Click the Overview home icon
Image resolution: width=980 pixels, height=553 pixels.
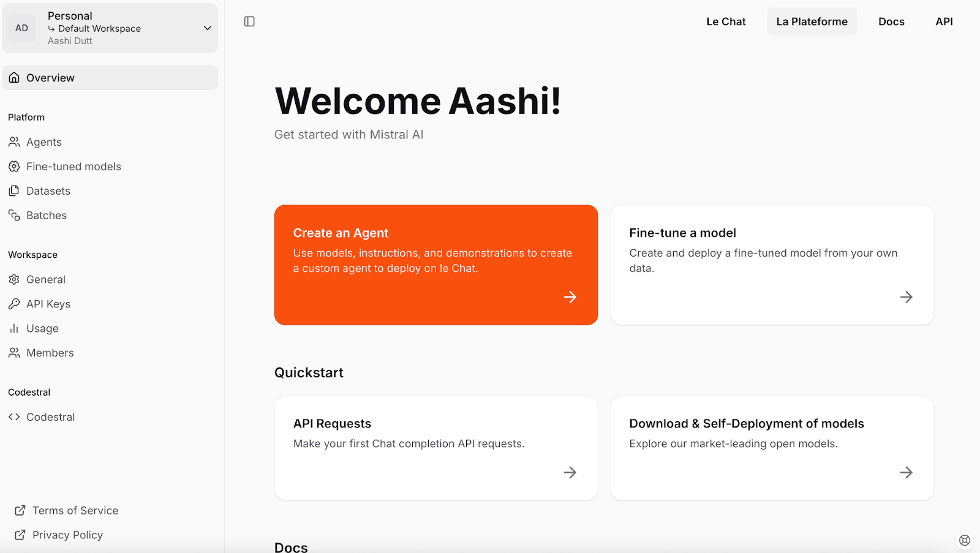point(14,78)
